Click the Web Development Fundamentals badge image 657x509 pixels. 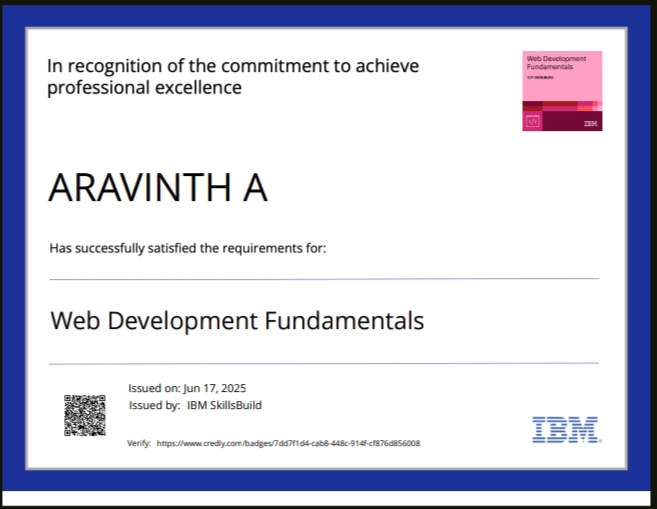pyautogui.click(x=562, y=91)
